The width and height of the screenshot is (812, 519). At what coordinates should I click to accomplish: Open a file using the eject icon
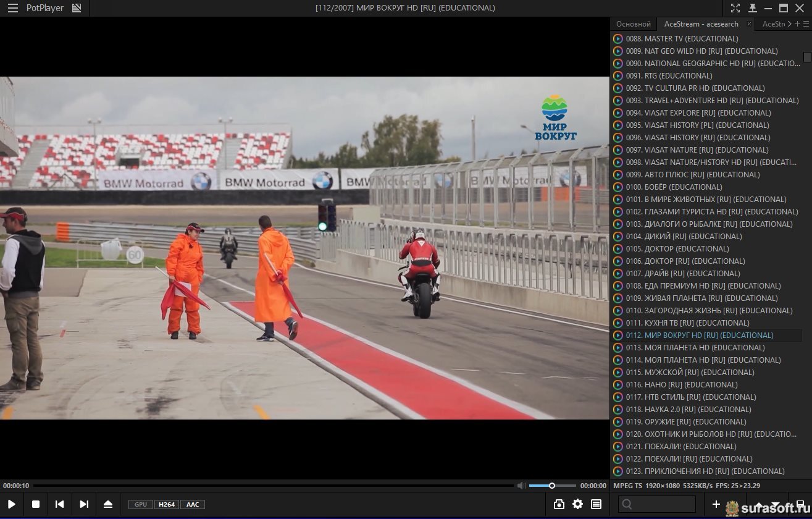pos(108,504)
